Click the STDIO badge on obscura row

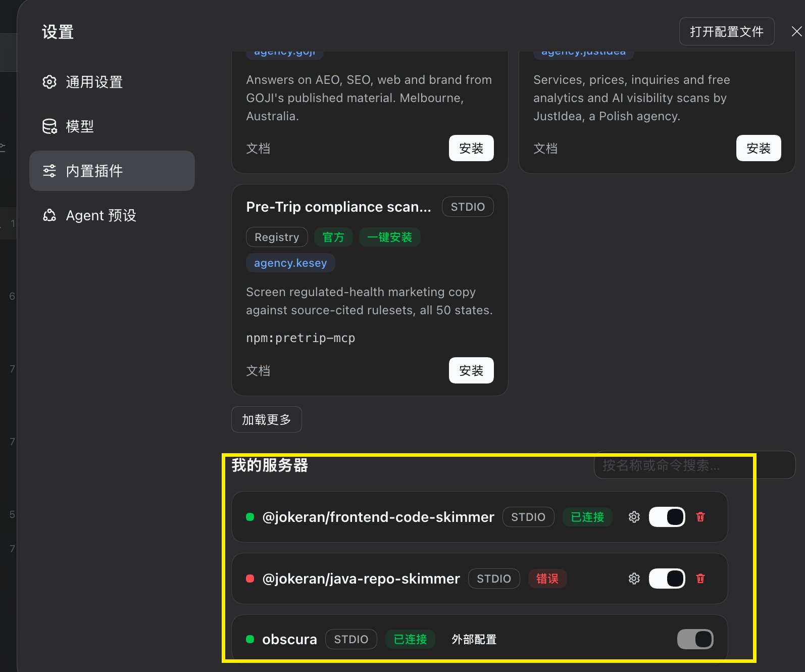(351, 639)
